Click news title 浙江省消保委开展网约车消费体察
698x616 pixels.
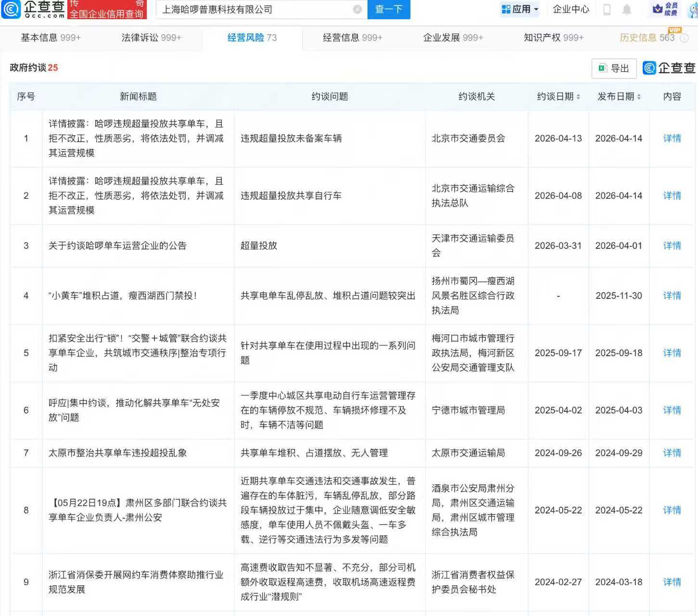coord(136,582)
